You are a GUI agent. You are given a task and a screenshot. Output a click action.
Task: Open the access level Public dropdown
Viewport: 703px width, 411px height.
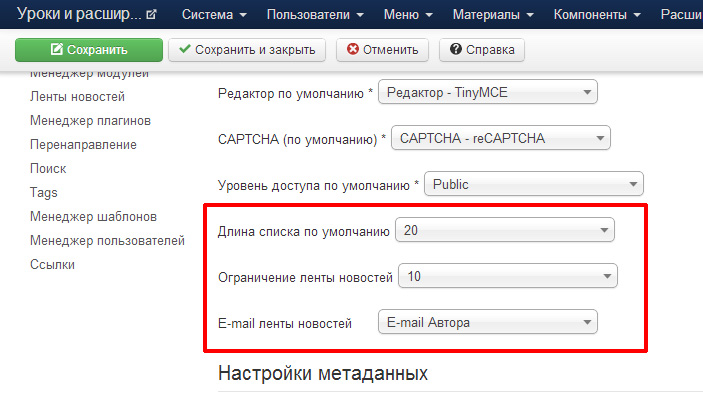pyautogui.click(x=534, y=184)
